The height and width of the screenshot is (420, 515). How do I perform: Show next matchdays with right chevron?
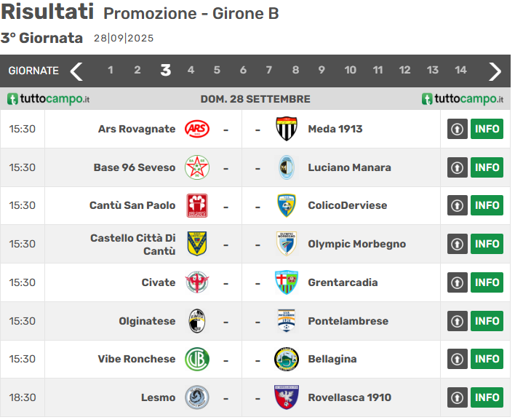point(495,71)
